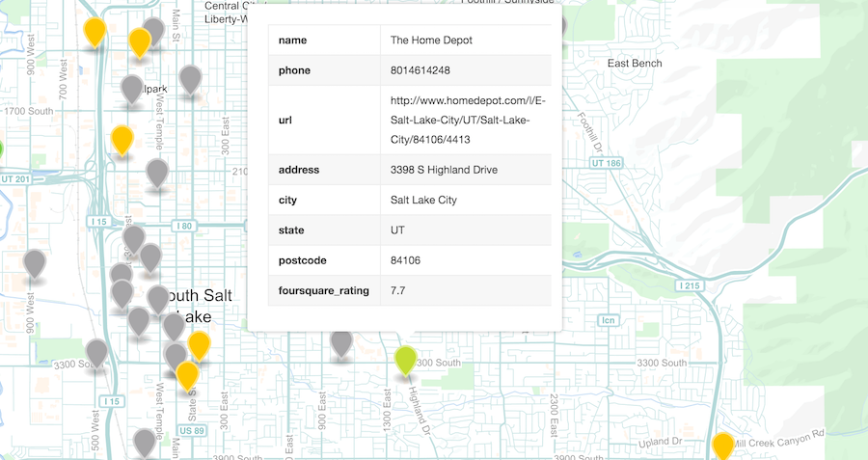868x460 pixels.
Task: Click the 2300 East street label
Action: pos(553,416)
